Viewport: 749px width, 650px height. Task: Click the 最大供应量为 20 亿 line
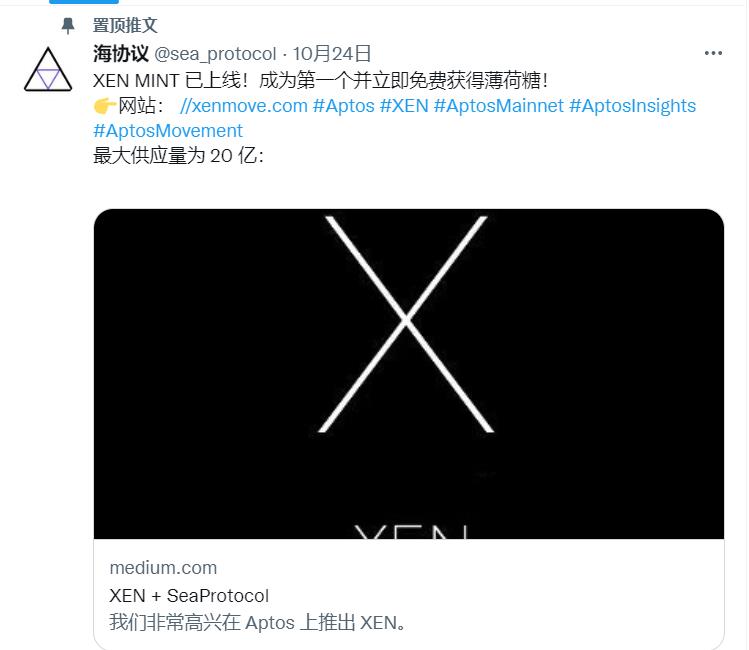[x=178, y=156]
